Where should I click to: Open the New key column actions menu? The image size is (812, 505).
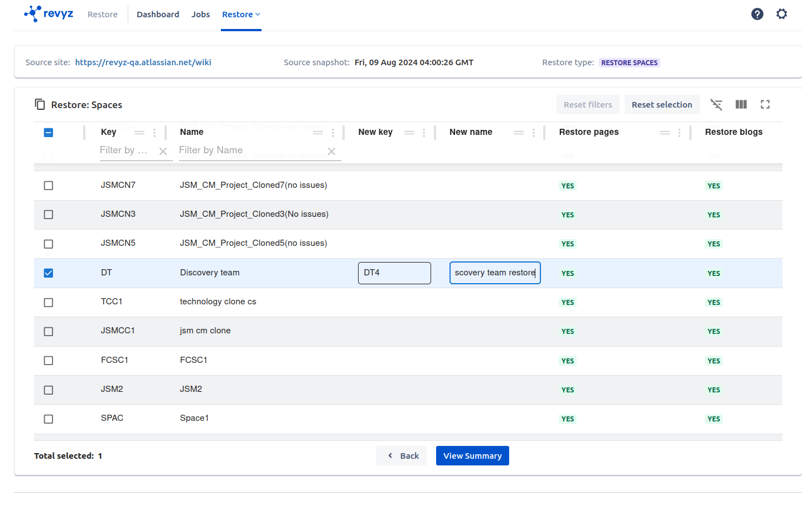tap(424, 133)
